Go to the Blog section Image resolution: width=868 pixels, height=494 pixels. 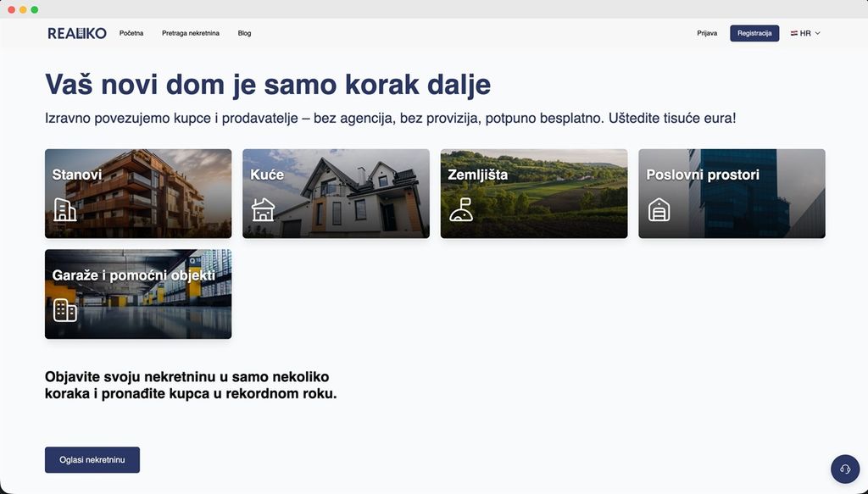pos(245,33)
